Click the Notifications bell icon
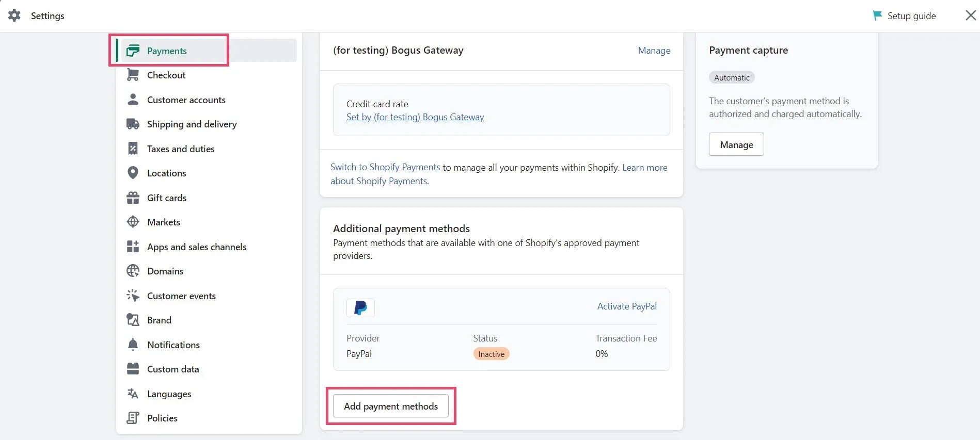This screenshot has width=980, height=440. [133, 345]
